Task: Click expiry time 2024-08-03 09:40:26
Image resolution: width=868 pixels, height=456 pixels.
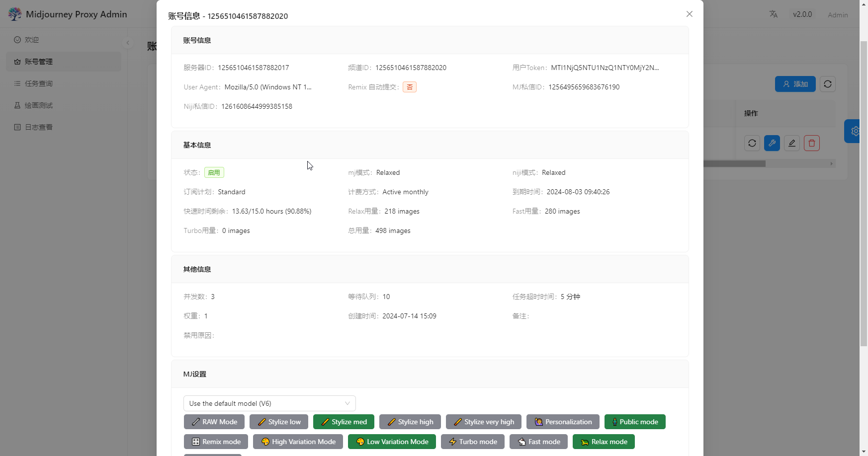Action: pos(578,192)
